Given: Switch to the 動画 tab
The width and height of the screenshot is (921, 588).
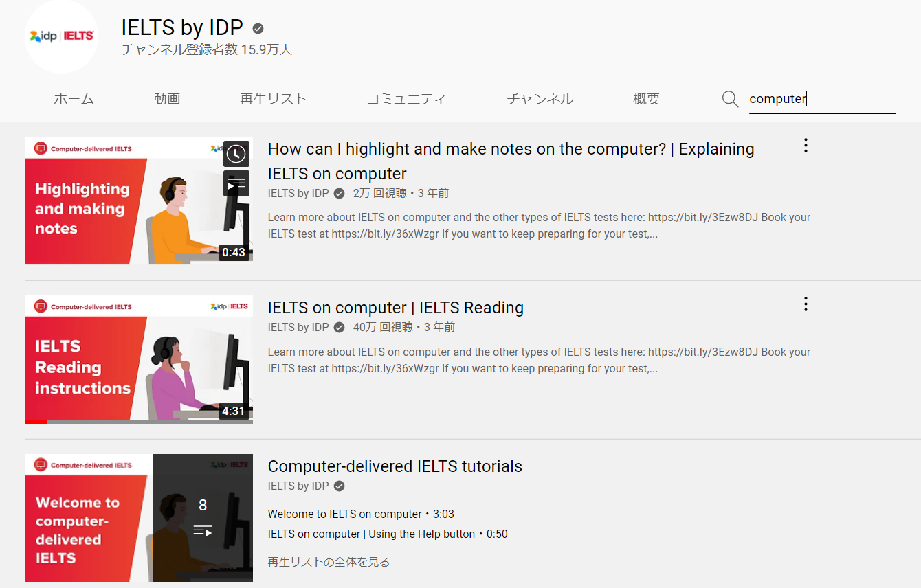Looking at the screenshot, I should click(167, 99).
